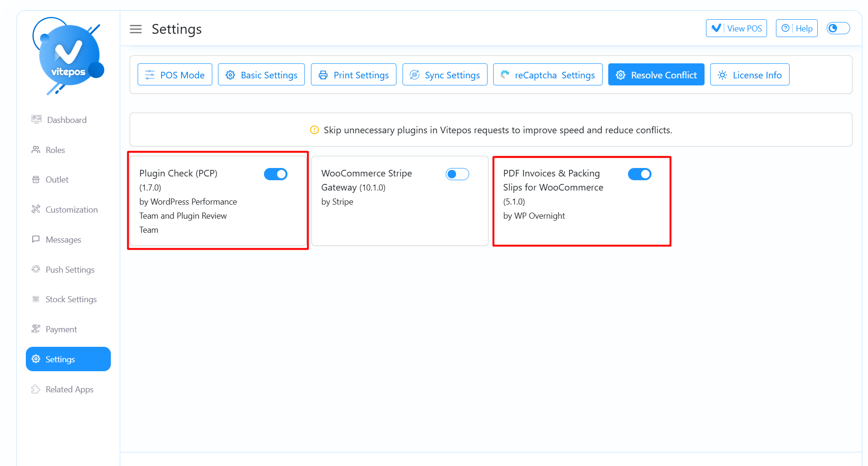Click the Plugin Check (PCP) title text

[x=178, y=173]
